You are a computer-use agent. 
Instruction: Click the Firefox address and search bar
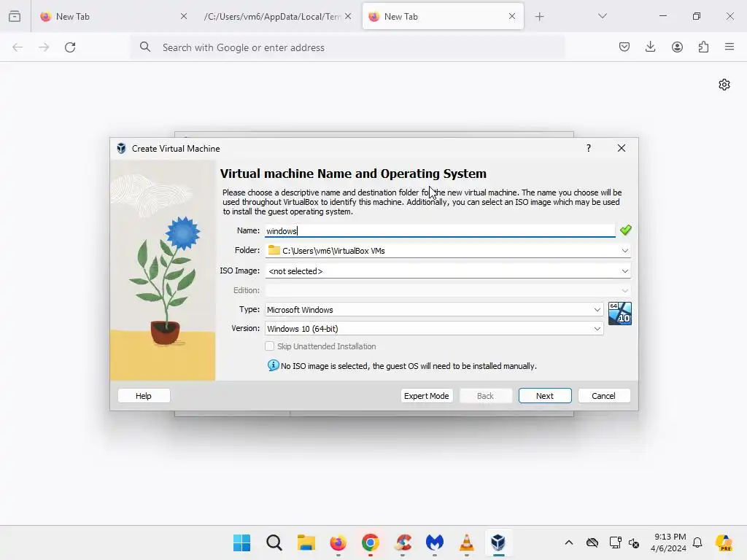(x=348, y=47)
